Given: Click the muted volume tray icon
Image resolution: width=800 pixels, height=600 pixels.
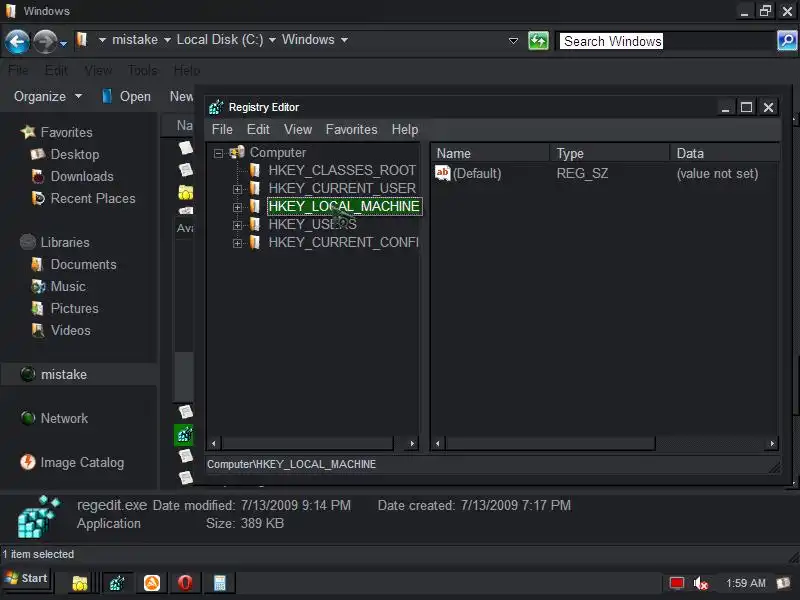Looking at the screenshot, I should 701,583.
